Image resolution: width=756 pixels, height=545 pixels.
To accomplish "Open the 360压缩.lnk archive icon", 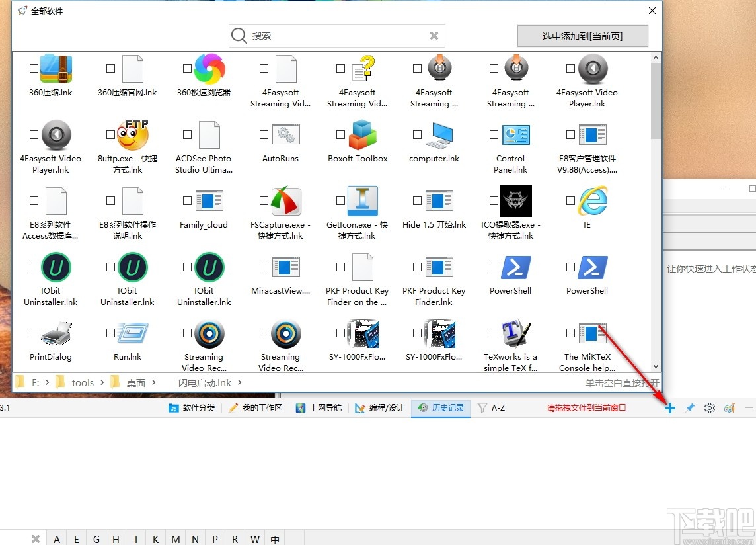I will click(56, 69).
